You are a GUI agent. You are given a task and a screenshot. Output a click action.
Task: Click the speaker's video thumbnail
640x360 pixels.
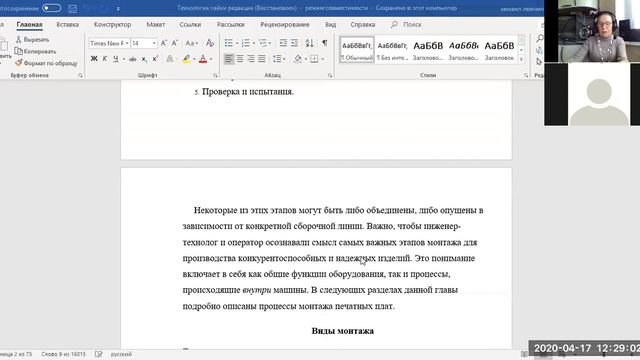coord(592,31)
